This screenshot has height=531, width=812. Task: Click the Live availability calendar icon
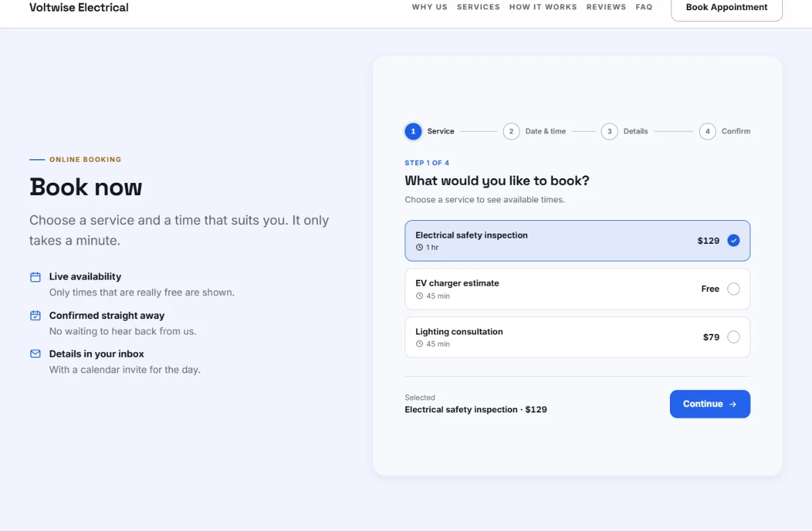(x=35, y=277)
